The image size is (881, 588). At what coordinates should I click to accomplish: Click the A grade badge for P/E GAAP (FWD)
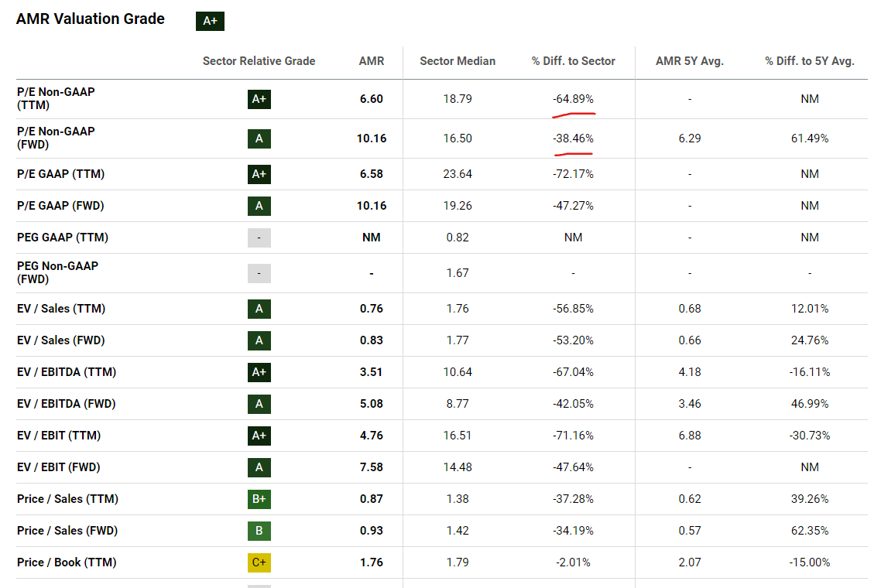click(x=259, y=206)
